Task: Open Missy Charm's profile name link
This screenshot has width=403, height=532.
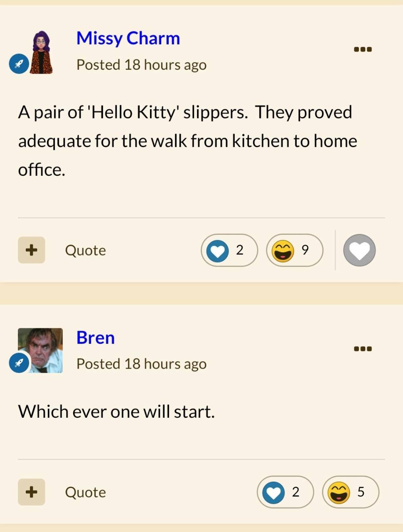Action: click(128, 38)
